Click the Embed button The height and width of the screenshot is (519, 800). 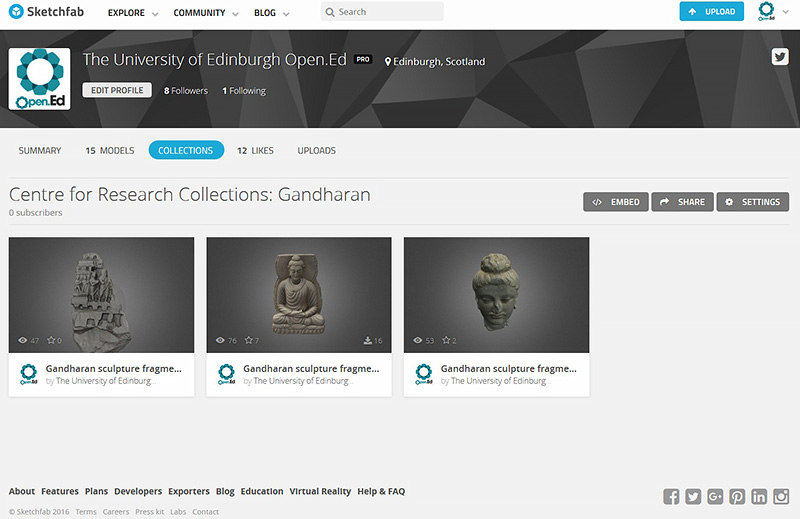coord(616,202)
